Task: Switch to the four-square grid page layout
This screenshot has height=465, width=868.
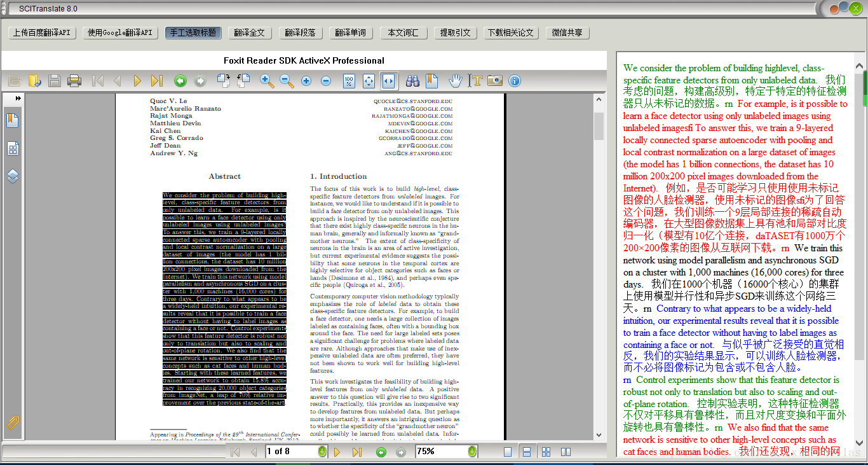Action: [546, 452]
